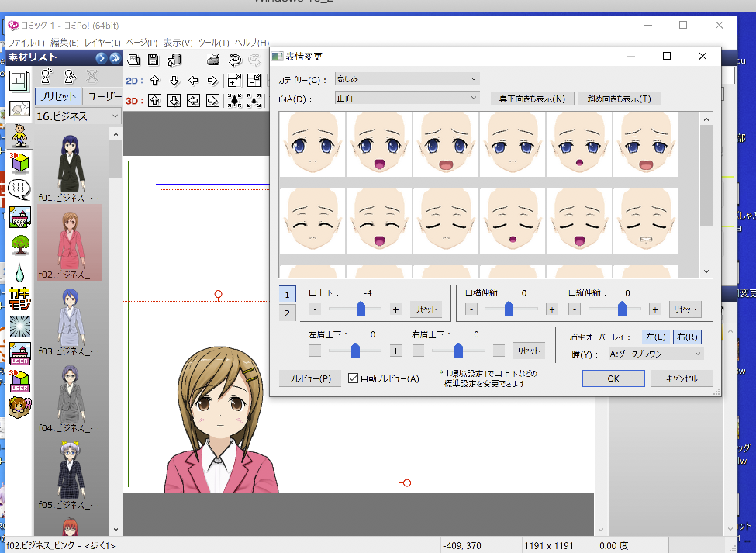
Task: Click the 2D move up arrow
Action: click(154, 81)
